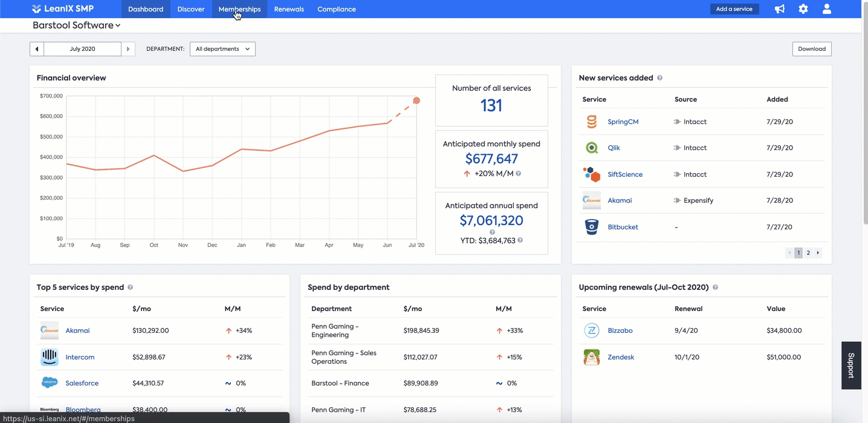Click the July 2020 month field
Screen dimensions: 868x423
(x=83, y=49)
